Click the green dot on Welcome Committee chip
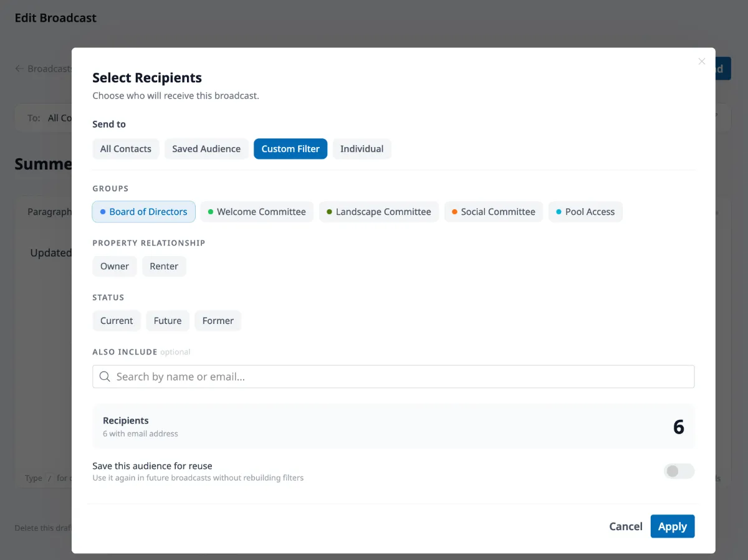This screenshot has width=748, height=560. tap(212, 212)
